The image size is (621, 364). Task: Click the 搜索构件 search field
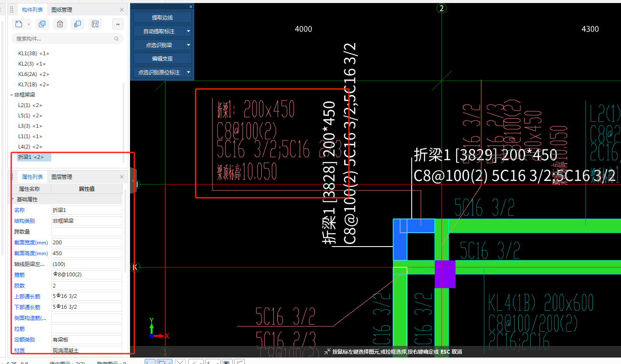[x=67, y=38]
